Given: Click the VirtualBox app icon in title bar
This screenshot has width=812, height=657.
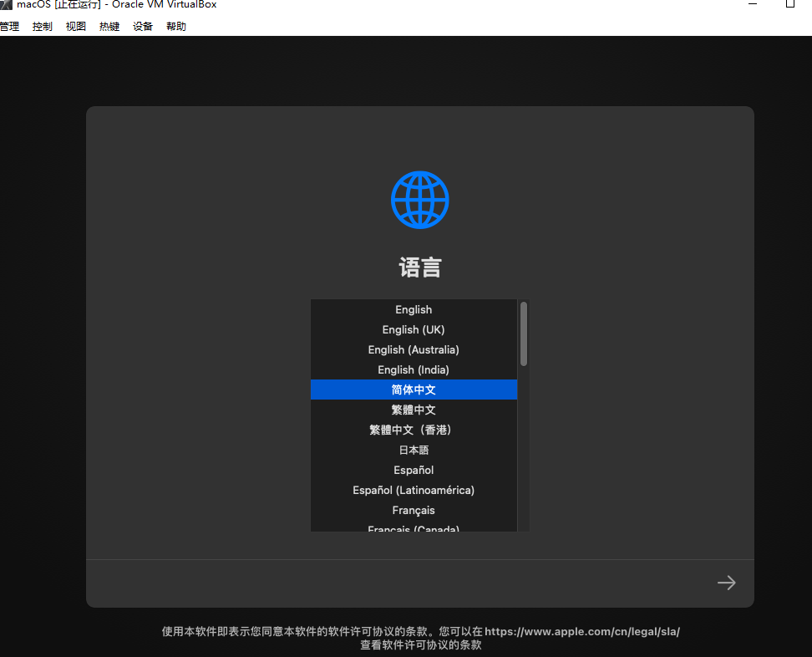Looking at the screenshot, I should click(x=6, y=5).
